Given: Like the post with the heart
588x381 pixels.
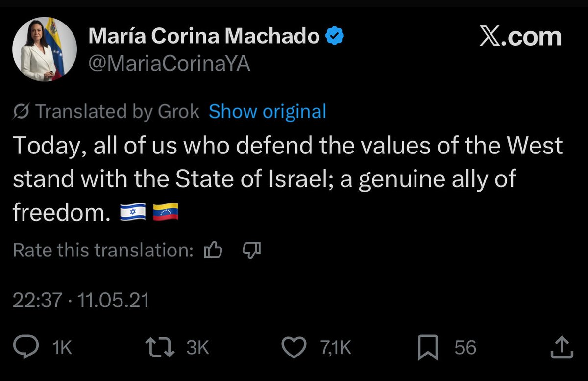Looking at the screenshot, I should [x=296, y=348].
